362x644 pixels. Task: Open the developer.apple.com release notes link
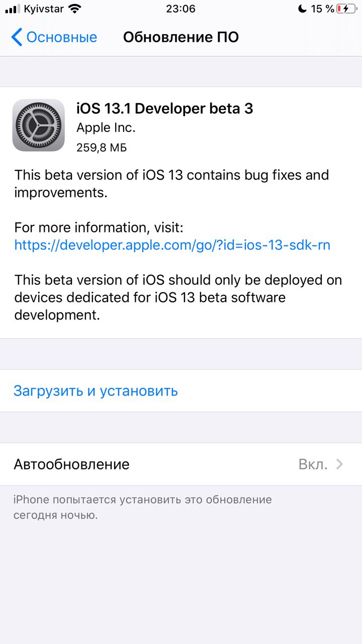click(172, 245)
